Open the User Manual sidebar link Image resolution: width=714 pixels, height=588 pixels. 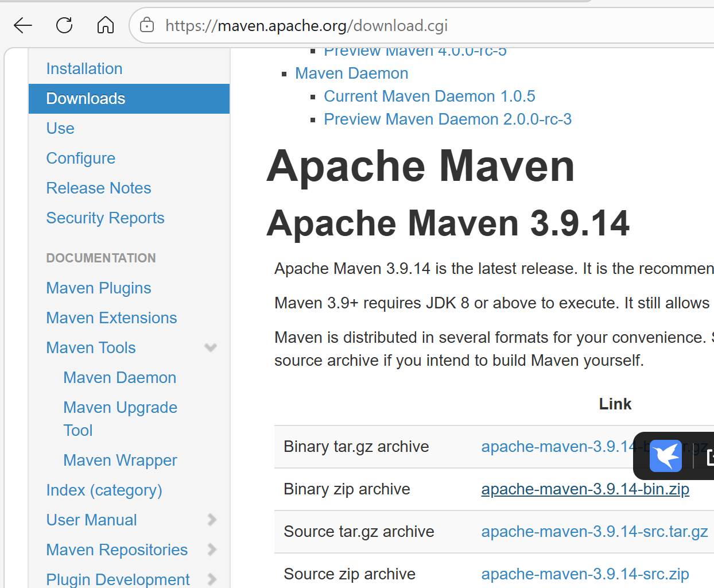tap(92, 520)
